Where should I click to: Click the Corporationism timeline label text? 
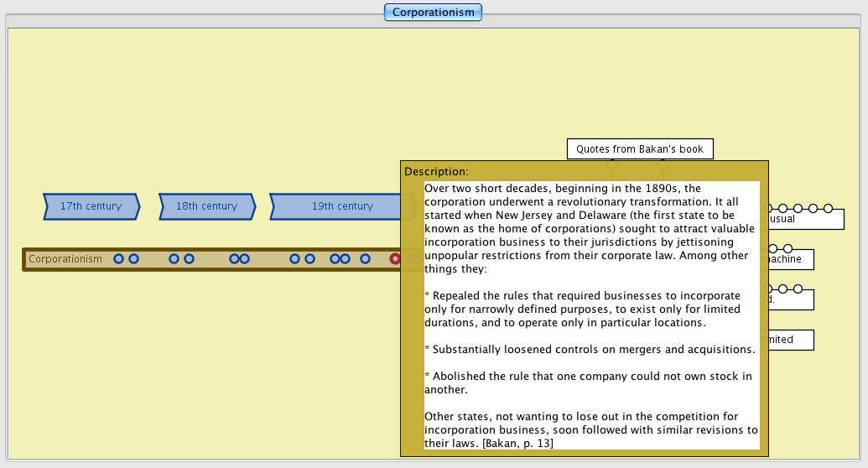point(65,259)
